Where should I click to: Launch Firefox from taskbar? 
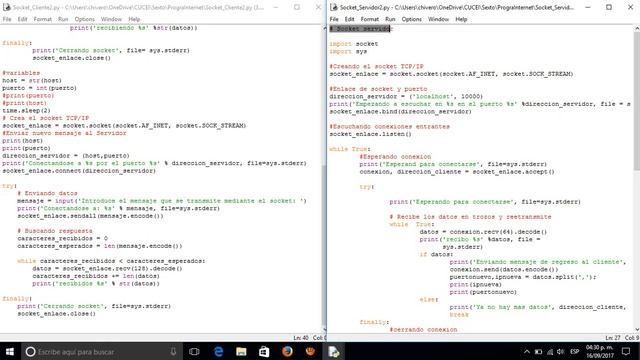point(287,351)
